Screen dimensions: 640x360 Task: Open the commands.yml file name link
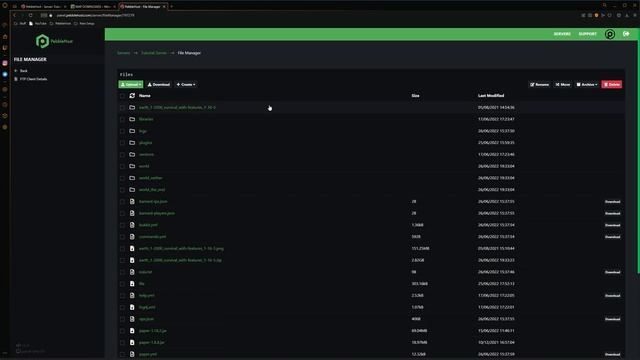153,237
